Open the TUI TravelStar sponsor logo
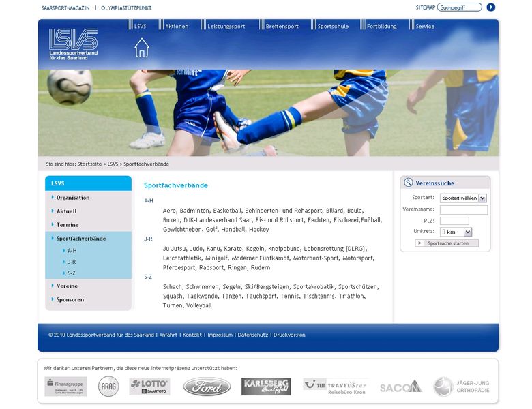The image size is (532, 409). [335, 387]
